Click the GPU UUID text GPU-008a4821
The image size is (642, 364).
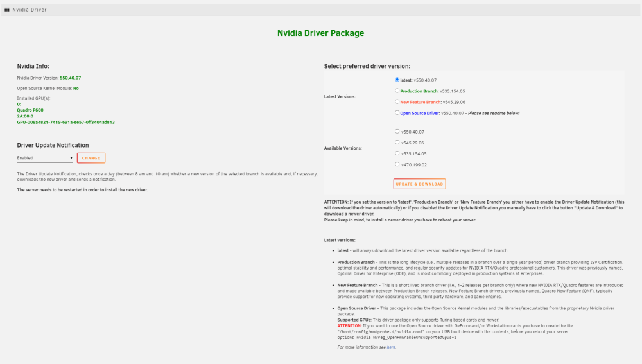coord(65,122)
